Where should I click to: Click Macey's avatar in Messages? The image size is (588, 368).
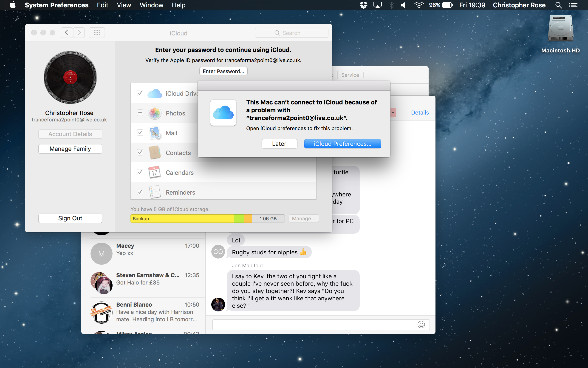(101, 254)
